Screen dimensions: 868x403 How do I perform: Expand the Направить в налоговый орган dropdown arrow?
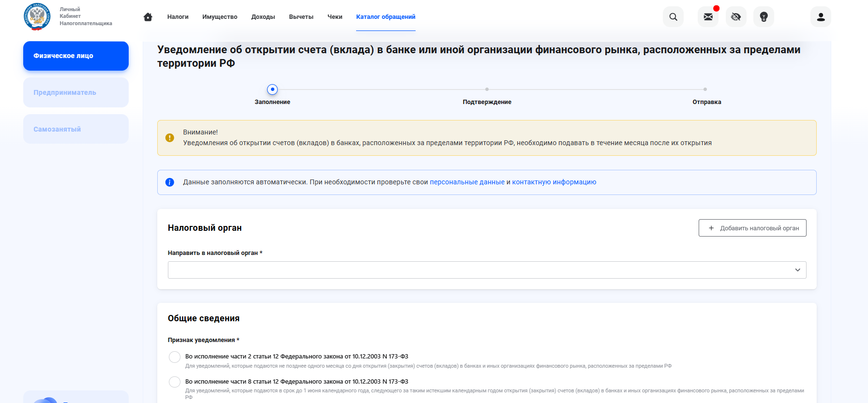point(797,270)
